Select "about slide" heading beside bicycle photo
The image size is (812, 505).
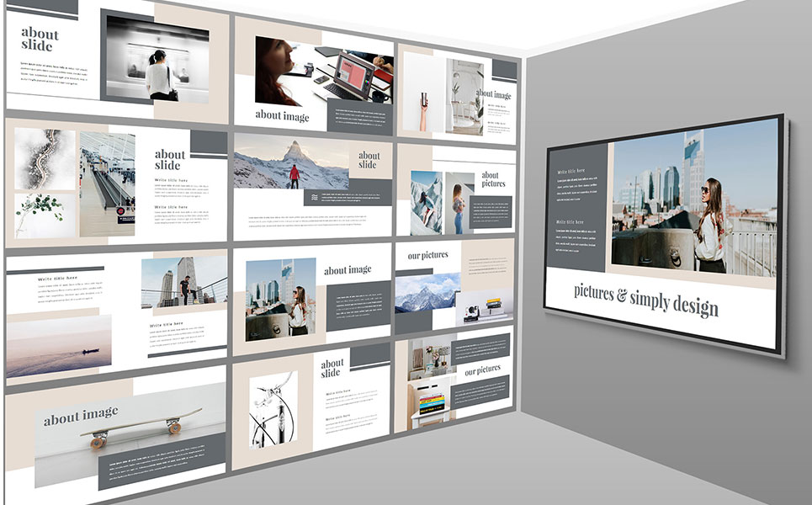click(x=332, y=368)
